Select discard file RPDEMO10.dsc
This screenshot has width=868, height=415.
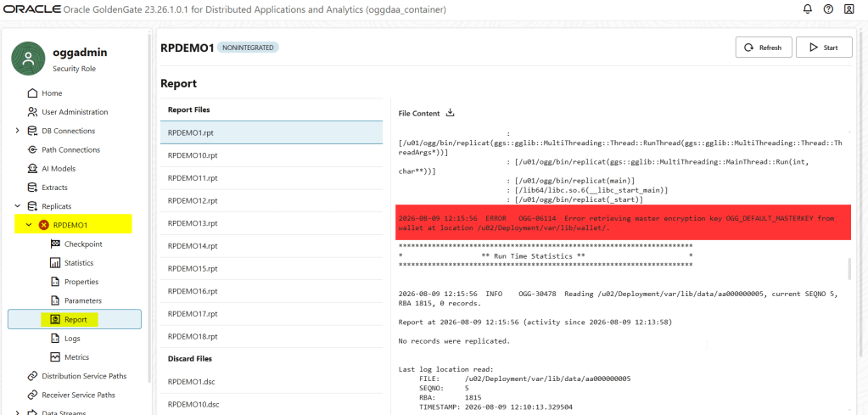pyautogui.click(x=272, y=404)
